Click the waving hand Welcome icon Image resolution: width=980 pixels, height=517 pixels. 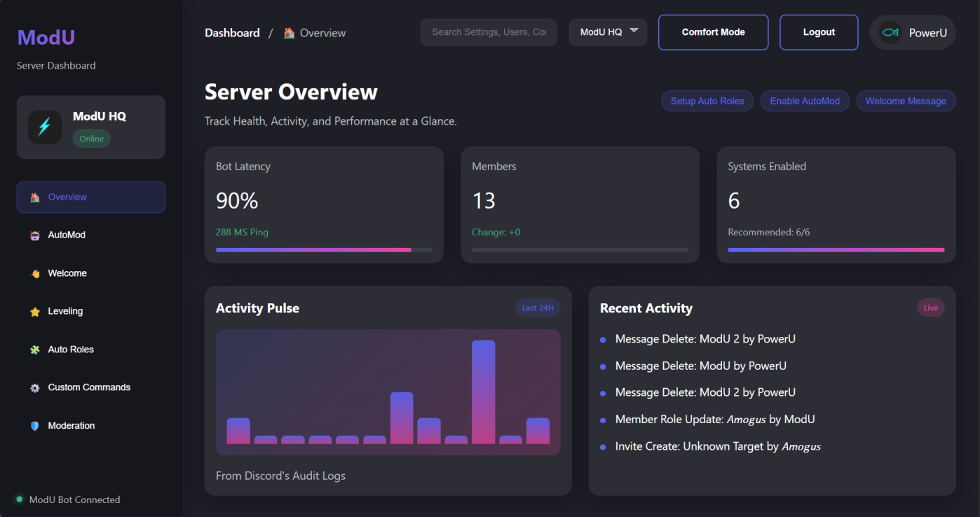(35, 274)
